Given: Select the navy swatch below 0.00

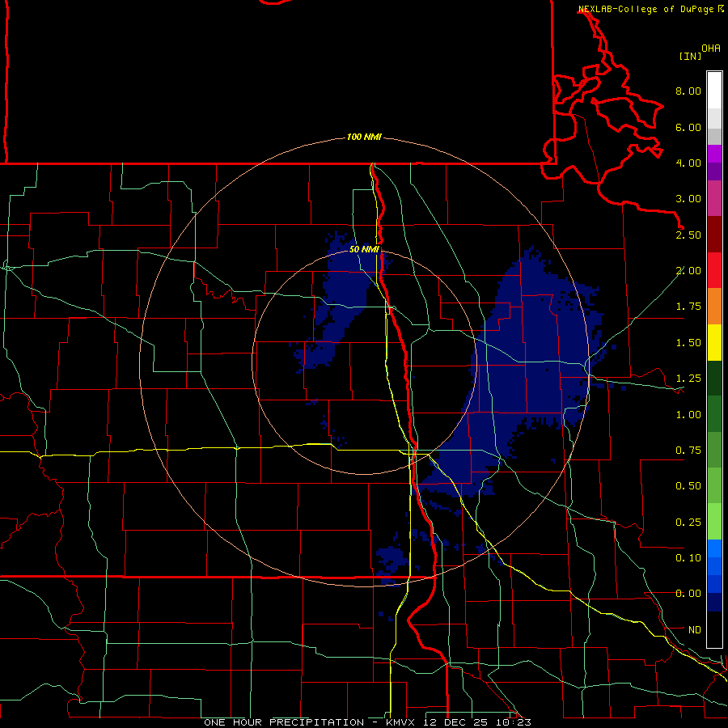Looking at the screenshot, I should (714, 603).
